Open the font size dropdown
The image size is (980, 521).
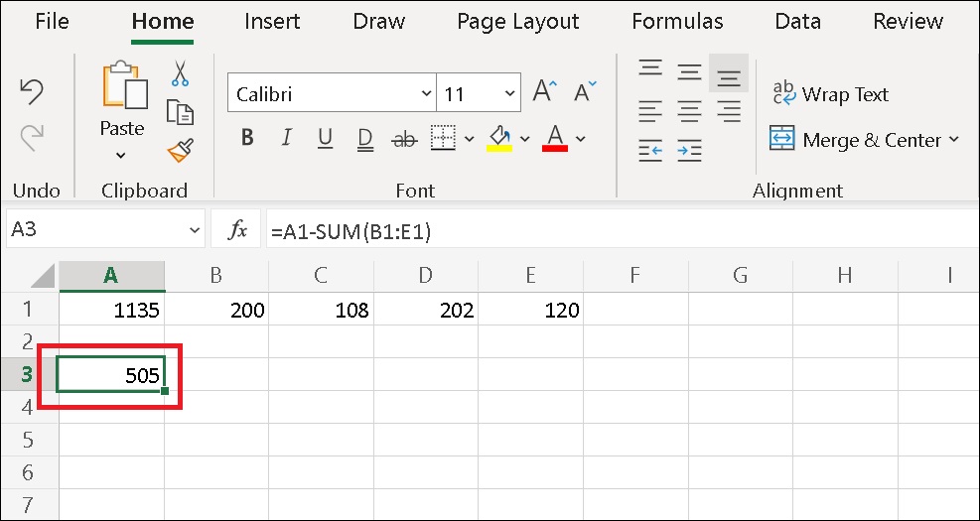(x=510, y=94)
